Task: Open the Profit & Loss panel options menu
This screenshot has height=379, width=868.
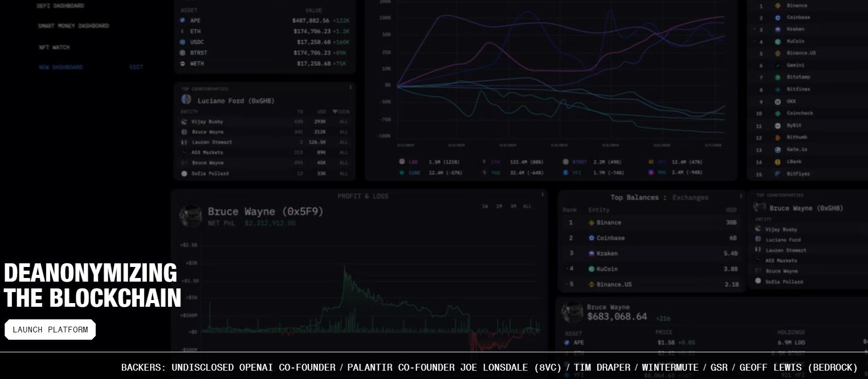Action: pyautogui.click(x=542, y=195)
